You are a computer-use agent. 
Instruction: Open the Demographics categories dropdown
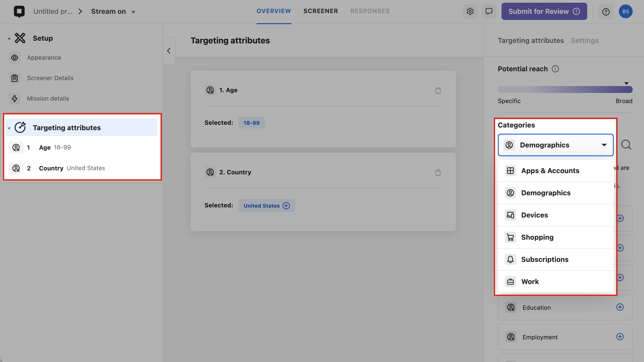point(556,145)
